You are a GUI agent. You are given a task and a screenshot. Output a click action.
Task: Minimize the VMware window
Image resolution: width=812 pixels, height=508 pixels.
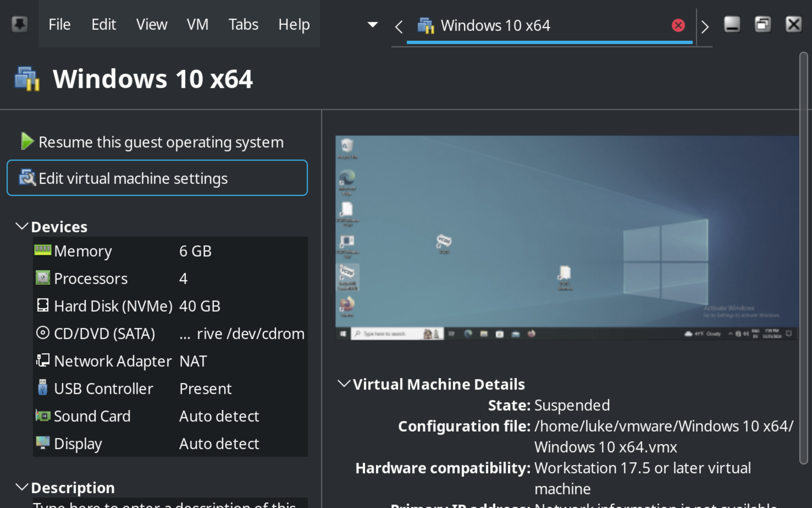point(732,24)
